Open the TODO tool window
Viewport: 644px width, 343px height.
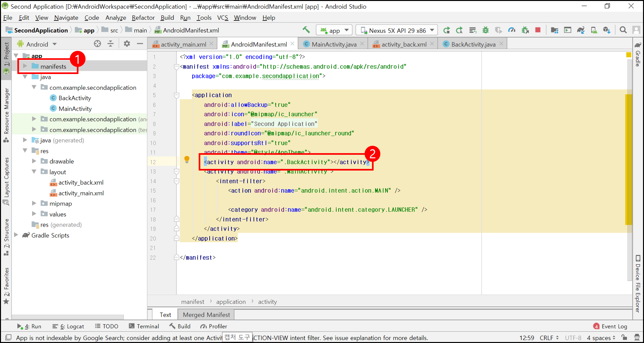pyautogui.click(x=106, y=326)
